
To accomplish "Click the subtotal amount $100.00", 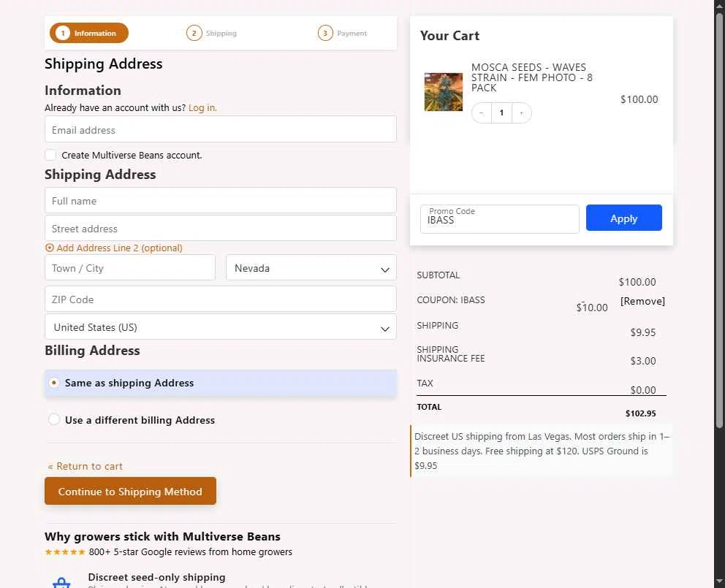I will tap(637, 282).
